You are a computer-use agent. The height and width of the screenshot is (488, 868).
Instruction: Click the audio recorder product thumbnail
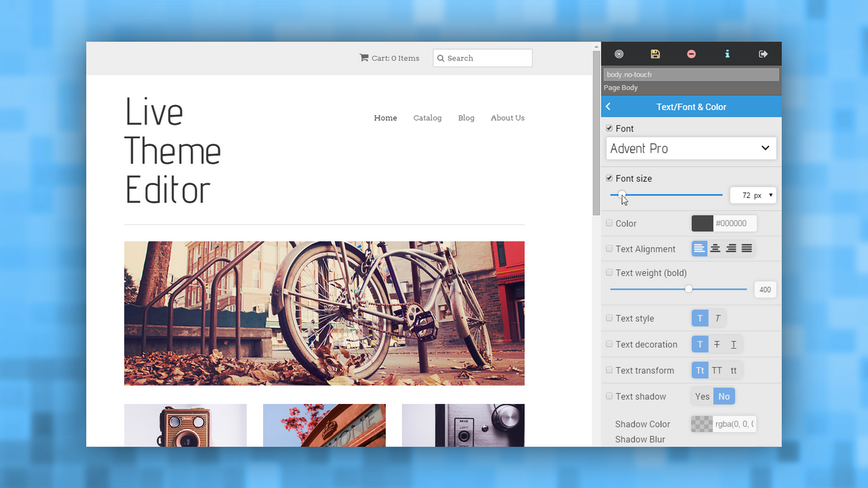click(x=463, y=426)
